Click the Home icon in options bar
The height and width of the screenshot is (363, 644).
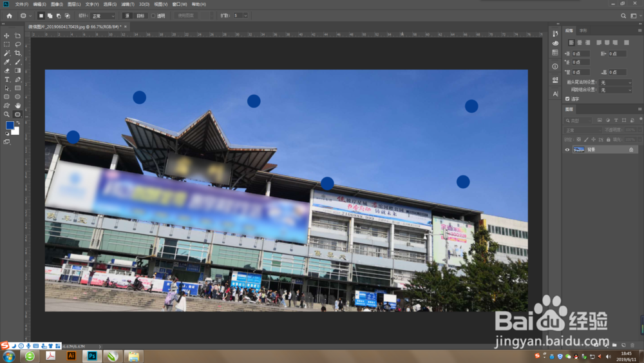(x=10, y=15)
